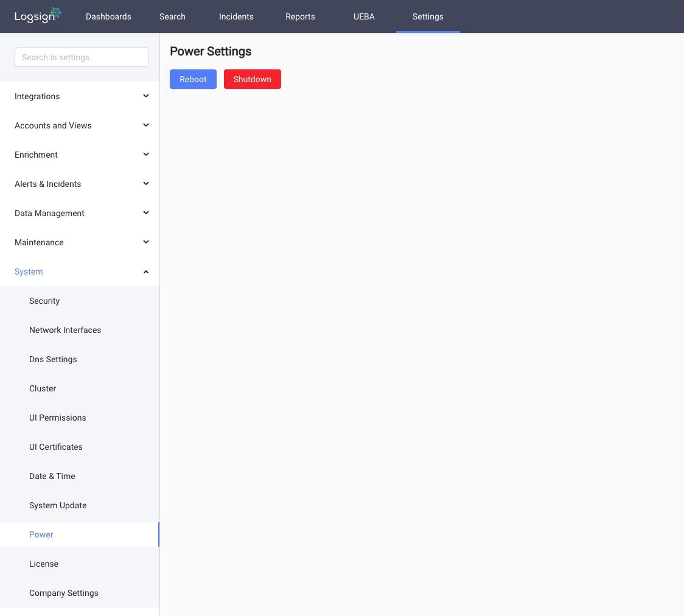The width and height of the screenshot is (684, 616).
Task: Open the Reports tab
Action: tap(300, 16)
